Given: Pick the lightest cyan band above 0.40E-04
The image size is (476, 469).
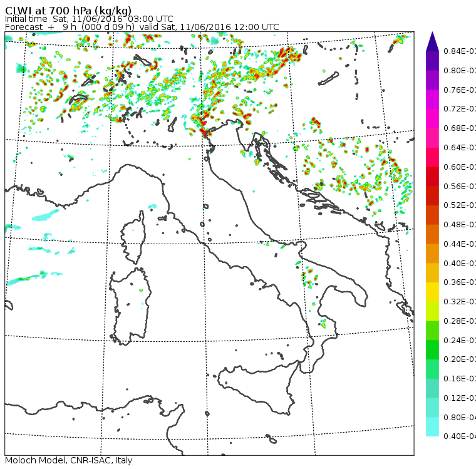Looking at the screenshot, I should pyautogui.click(x=432, y=426).
